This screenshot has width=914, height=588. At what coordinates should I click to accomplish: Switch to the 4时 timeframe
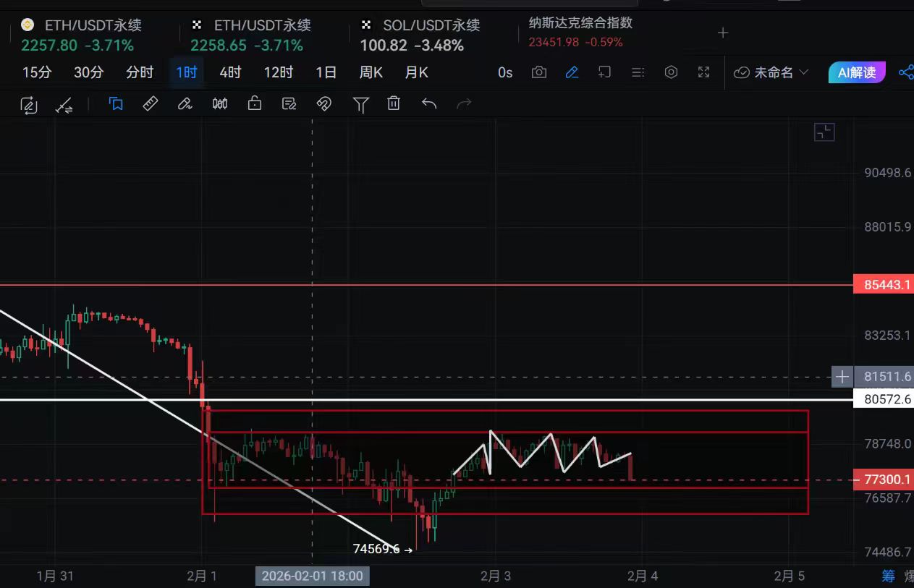[230, 72]
